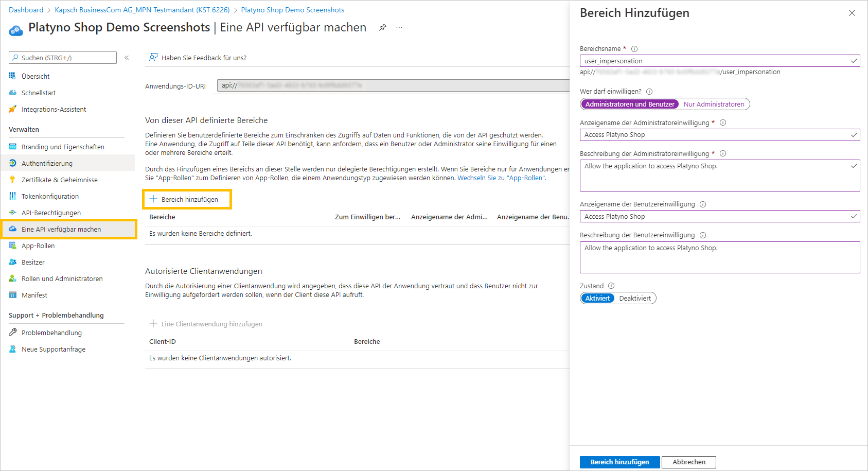This screenshot has width=868, height=471.
Task: Click Eine Clientanwendung hinzufügen
Action: pos(206,324)
